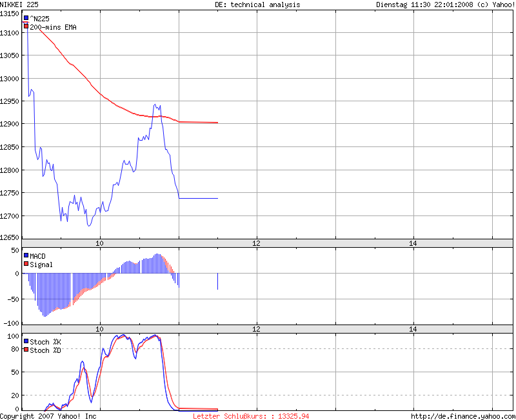Click the blue MACD legend swatch

[26, 255]
